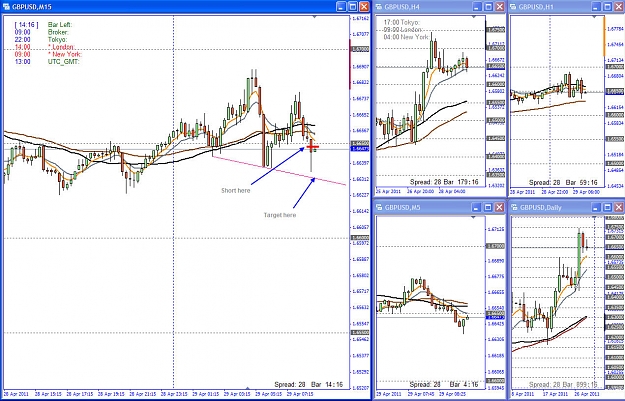Click 'Spread: 28 Bar 59:16' in H1 chart
The height and width of the screenshot is (401, 625).
tap(563, 183)
